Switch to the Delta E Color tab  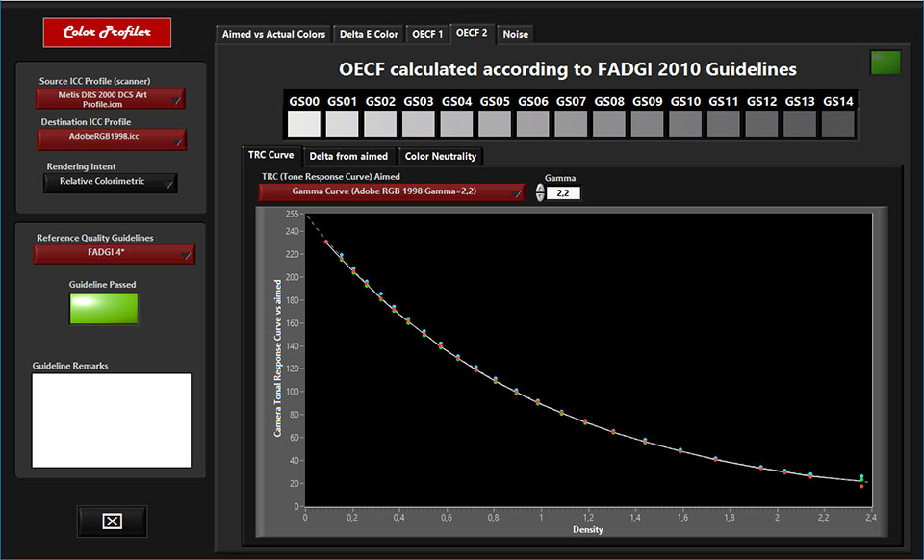369,34
